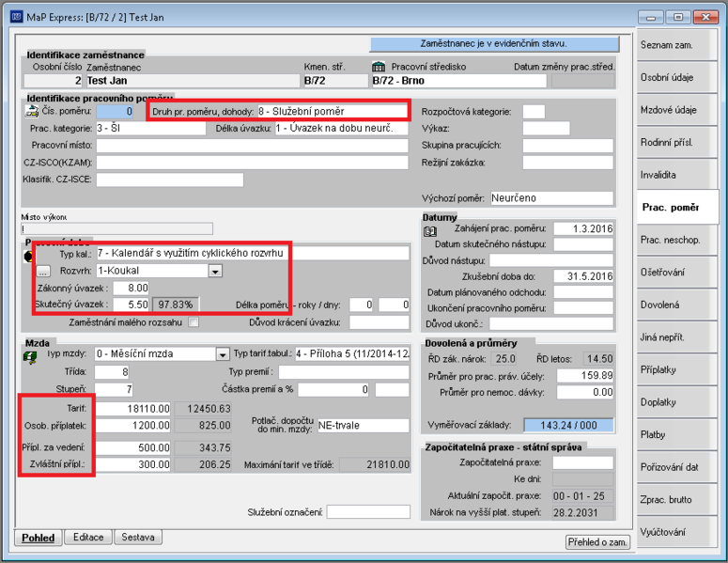
Task: Click the Potlač. dopočtu do min. mzdy field
Action: 364,426
